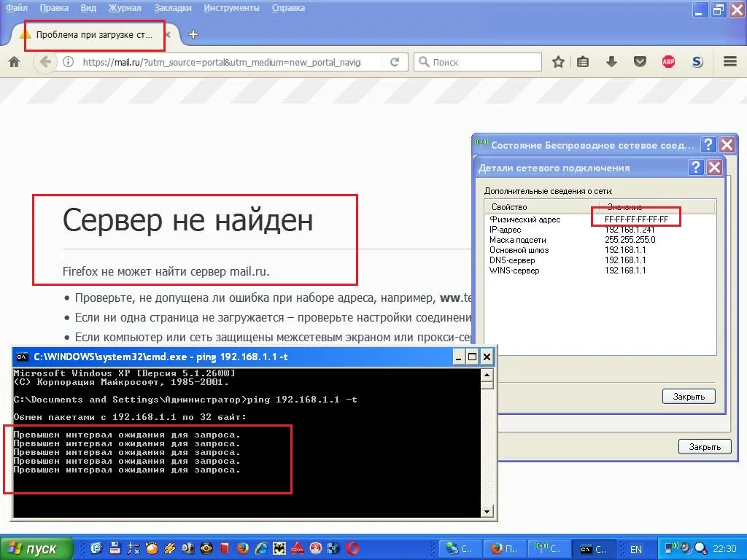
Task: Open the Правка menu
Action: (x=54, y=8)
